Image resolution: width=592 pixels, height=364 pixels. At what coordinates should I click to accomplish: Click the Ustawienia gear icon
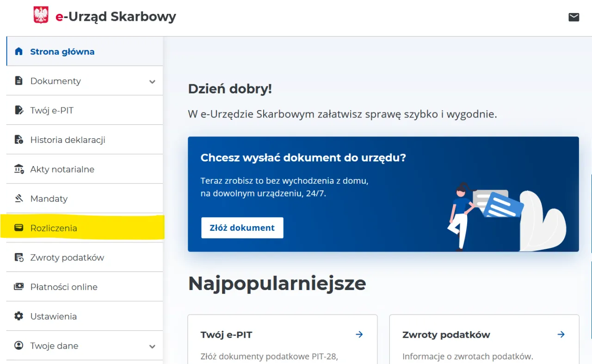click(18, 316)
